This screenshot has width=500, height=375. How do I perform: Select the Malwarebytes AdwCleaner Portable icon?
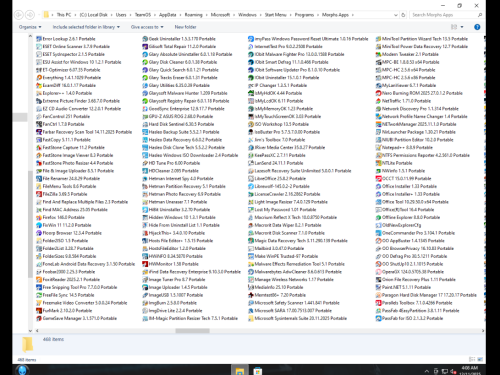click(x=251, y=272)
